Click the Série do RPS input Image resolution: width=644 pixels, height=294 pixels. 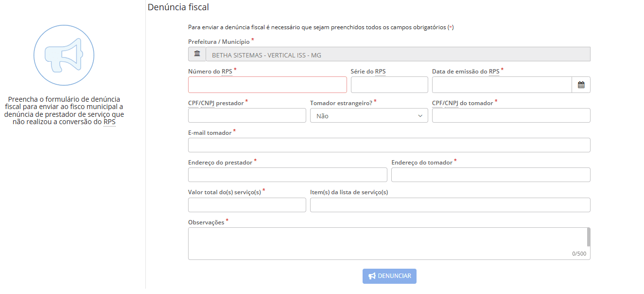coord(389,85)
